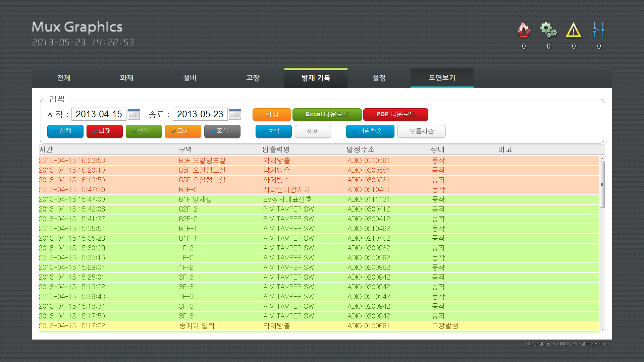Viewport: 644px width, 362px height.
Task: Toggle the red 화재 filter
Action: pos(105,131)
